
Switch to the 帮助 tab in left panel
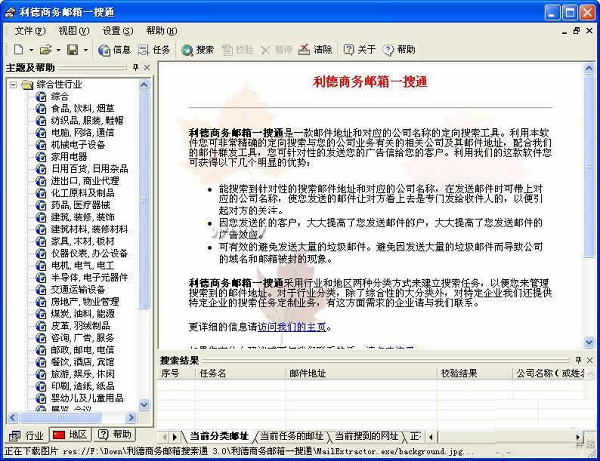[115, 435]
